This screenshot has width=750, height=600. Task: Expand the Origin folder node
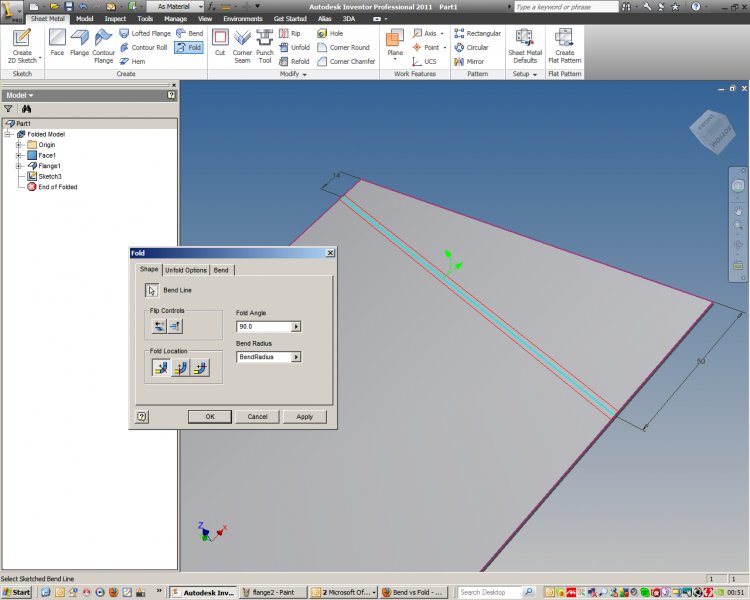(x=19, y=145)
